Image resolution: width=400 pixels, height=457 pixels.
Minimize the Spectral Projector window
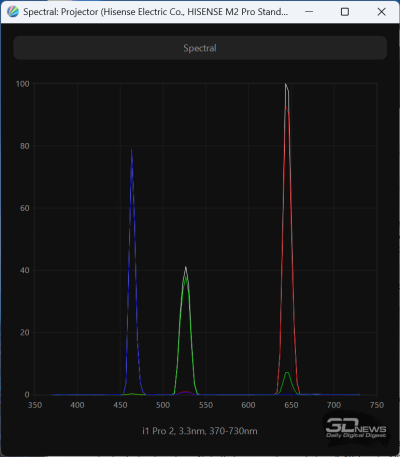click(x=309, y=12)
